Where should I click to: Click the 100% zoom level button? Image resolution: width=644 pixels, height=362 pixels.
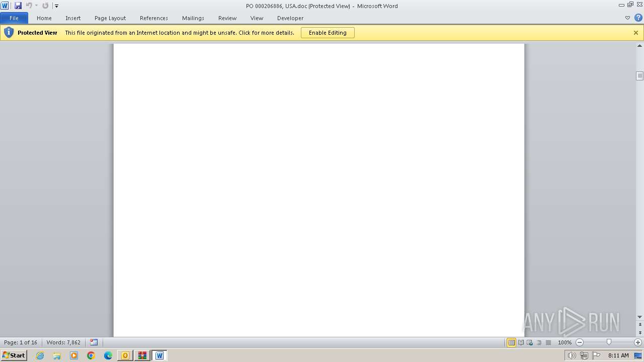click(x=565, y=342)
